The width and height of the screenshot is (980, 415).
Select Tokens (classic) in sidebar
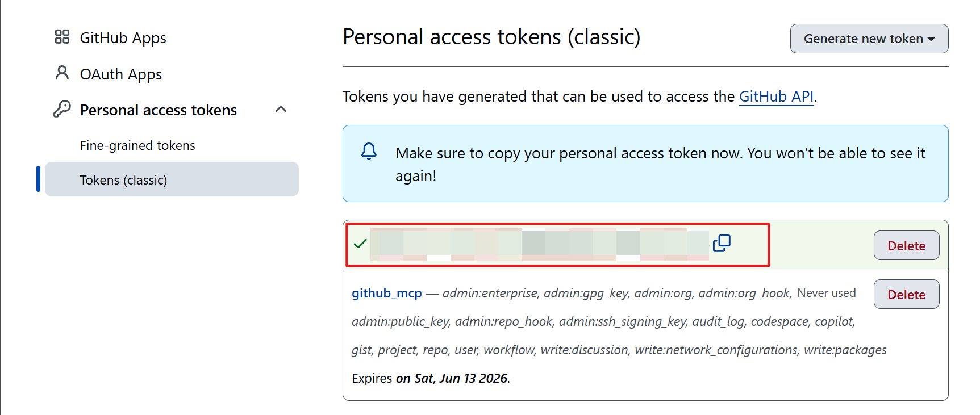coord(172,179)
